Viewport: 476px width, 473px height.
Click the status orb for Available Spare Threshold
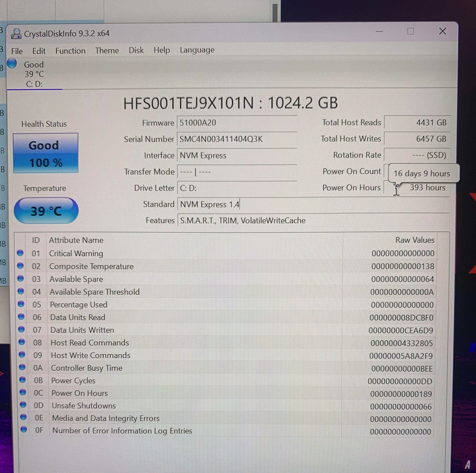pyautogui.click(x=21, y=291)
